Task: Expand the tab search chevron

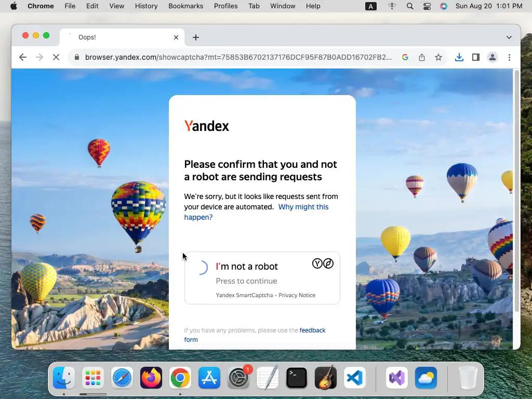Action: 509,37
